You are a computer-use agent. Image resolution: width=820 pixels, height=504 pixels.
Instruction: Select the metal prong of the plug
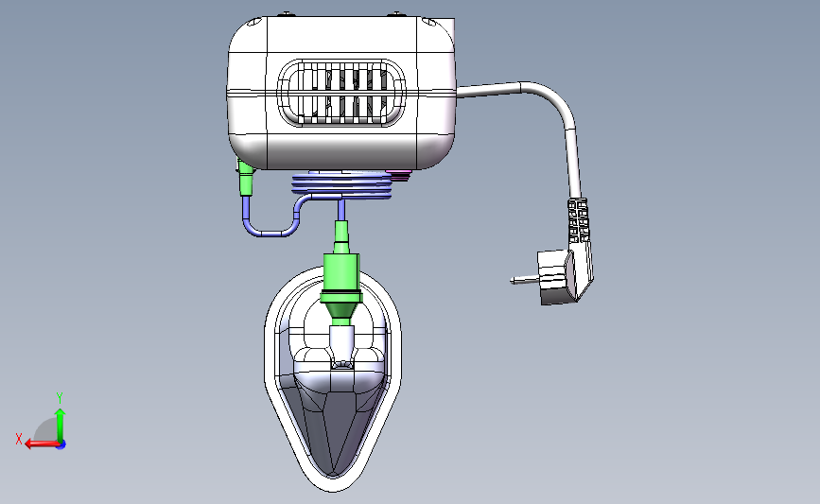[x=524, y=279]
